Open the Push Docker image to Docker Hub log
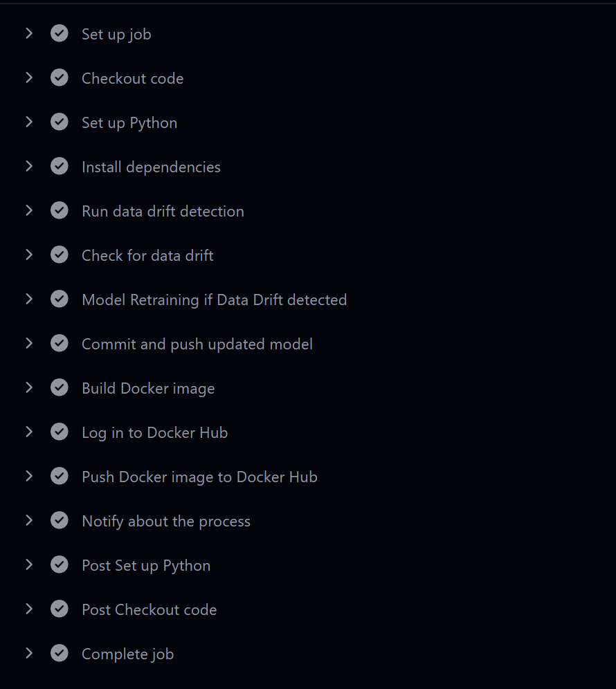Viewport: 616px width, 689px height. click(199, 477)
